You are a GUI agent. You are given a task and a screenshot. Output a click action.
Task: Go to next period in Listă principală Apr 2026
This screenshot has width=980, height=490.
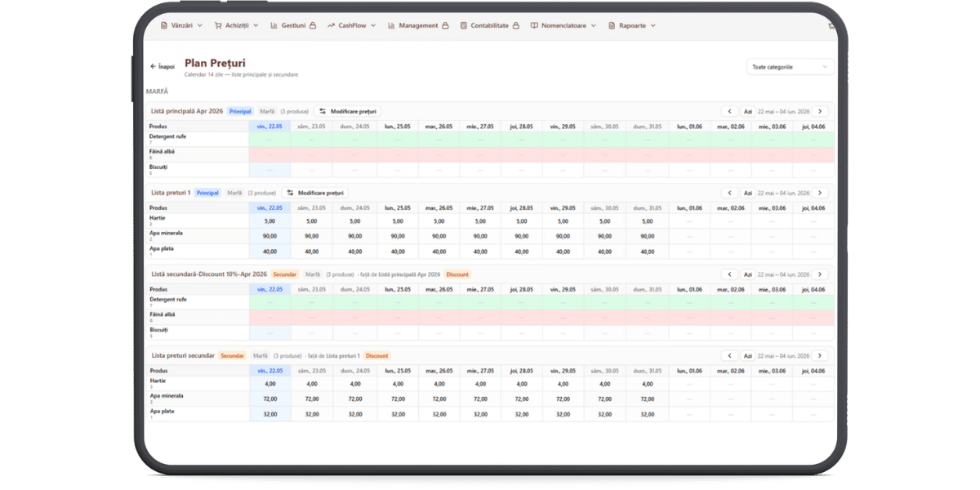(821, 111)
